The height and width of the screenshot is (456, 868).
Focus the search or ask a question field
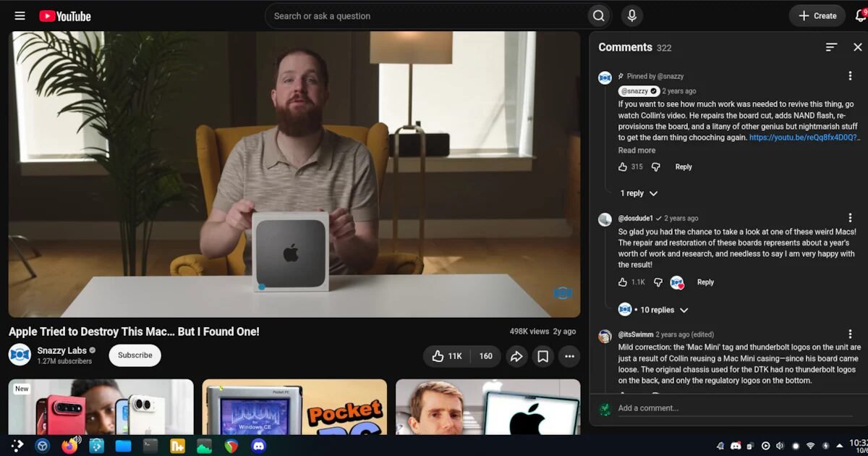click(427, 16)
